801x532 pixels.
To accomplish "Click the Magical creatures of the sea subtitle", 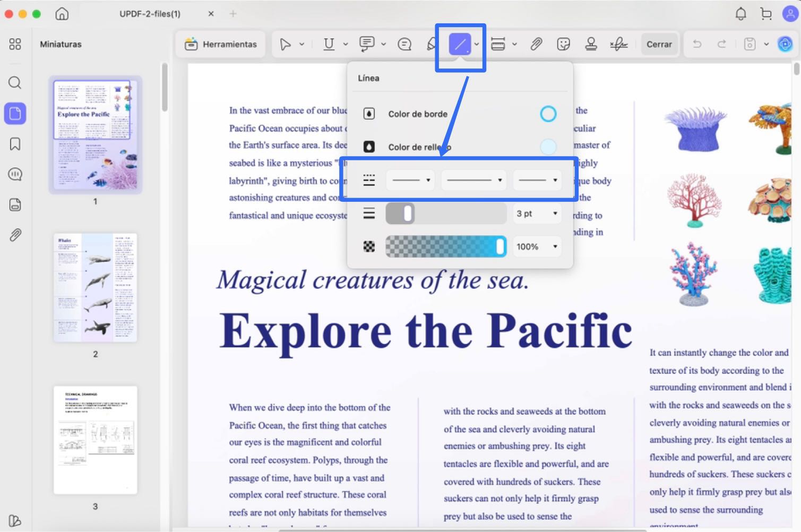I will click(x=373, y=280).
